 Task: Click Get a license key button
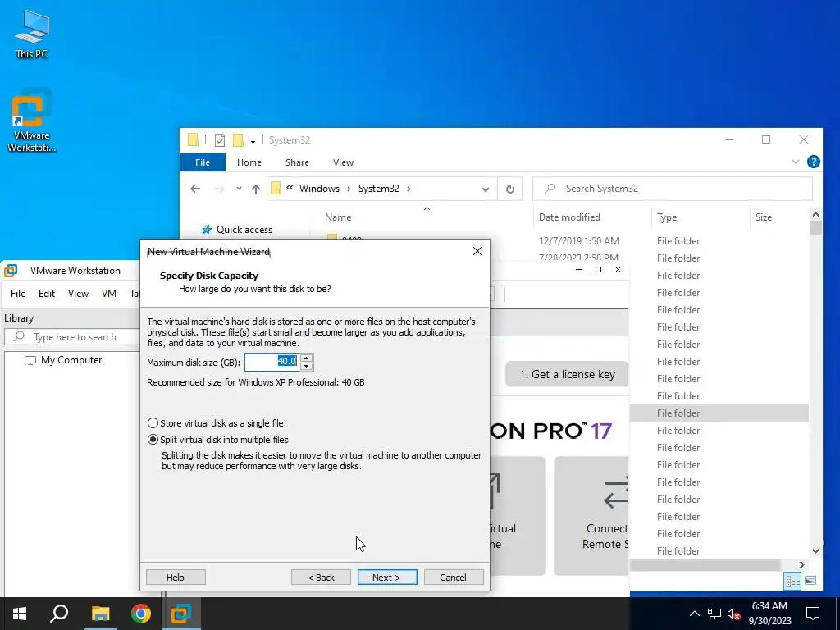coord(567,374)
